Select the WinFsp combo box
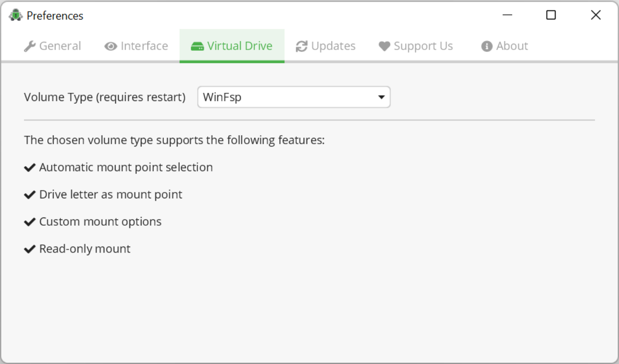619x364 pixels. pos(294,97)
